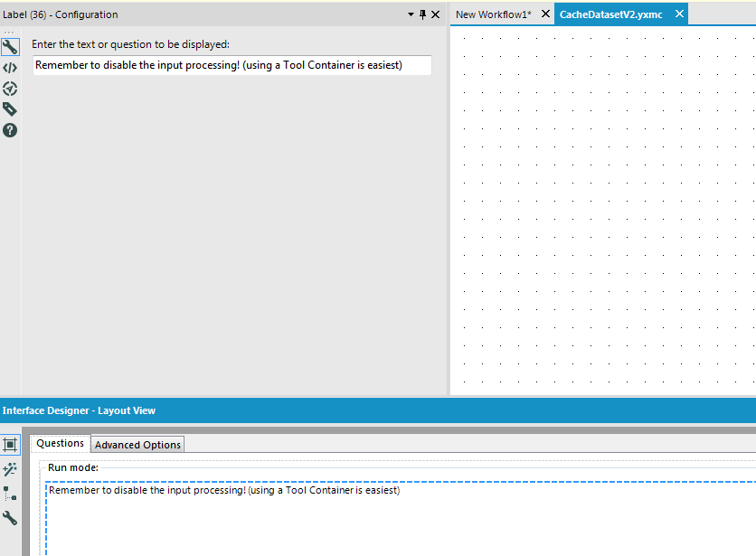
Task: Open the XML view icon in the Configuration sidebar
Action: (x=10, y=68)
